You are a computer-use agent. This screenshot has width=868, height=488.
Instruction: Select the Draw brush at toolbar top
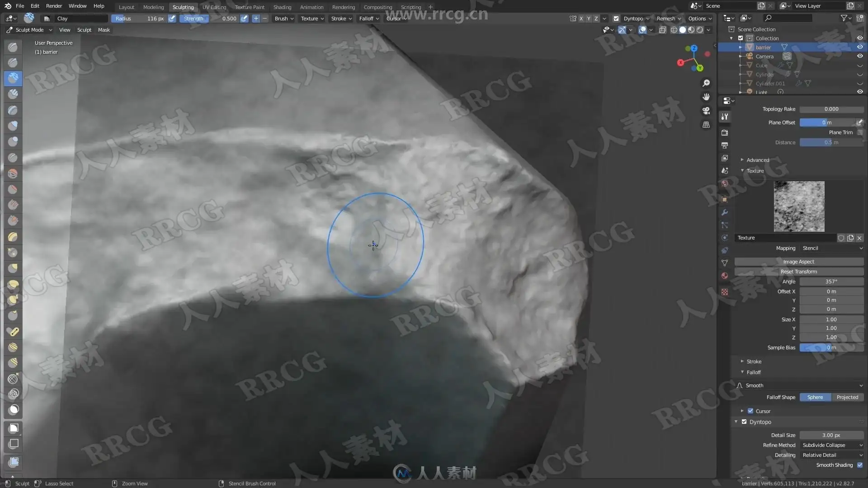13,47
